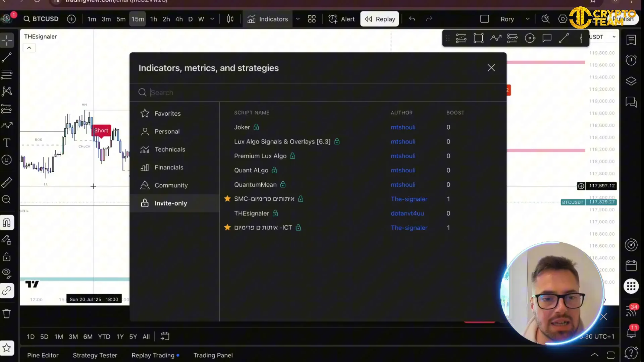This screenshot has height=362, width=644.
Task: Undo the last chart action
Action: coord(412,19)
